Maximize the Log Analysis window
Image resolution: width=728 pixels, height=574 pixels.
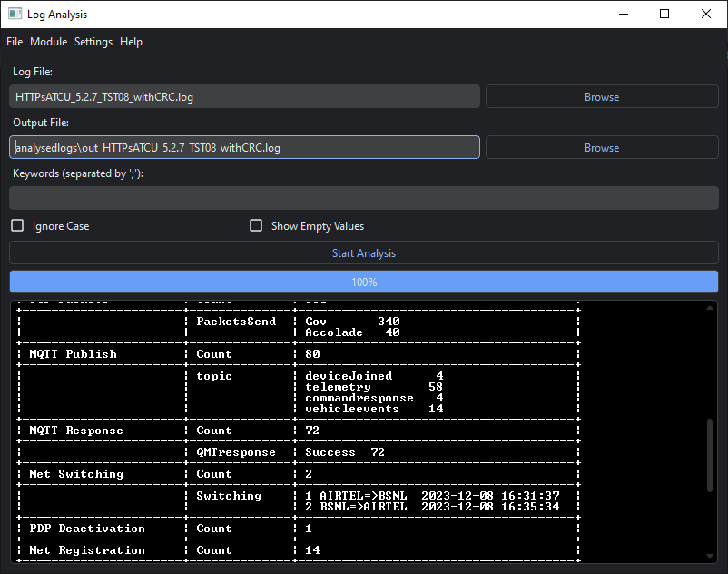tap(664, 14)
